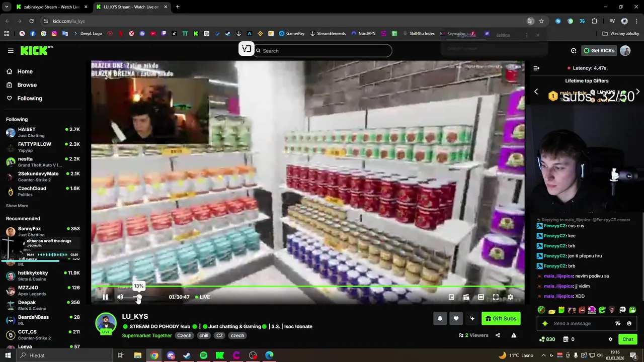This screenshot has height=362, width=644.
Task: Select the Czech tag
Action: [x=184, y=335]
